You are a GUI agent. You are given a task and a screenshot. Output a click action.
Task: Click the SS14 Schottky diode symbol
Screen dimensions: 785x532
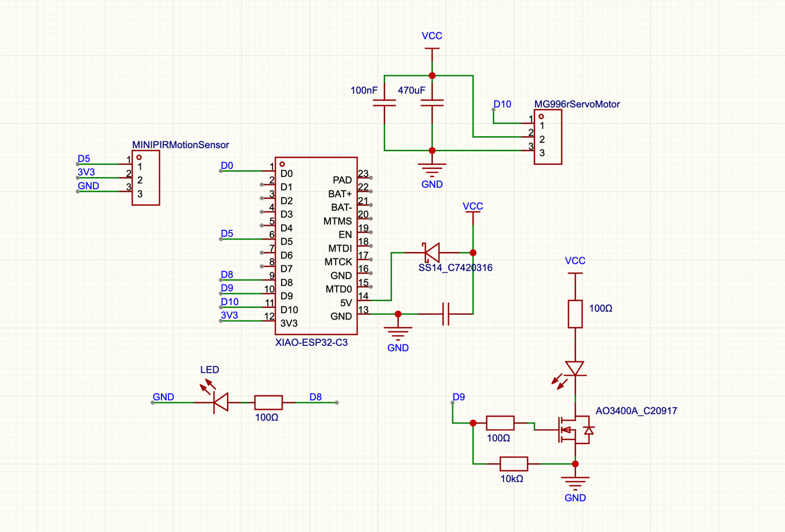[431, 252]
